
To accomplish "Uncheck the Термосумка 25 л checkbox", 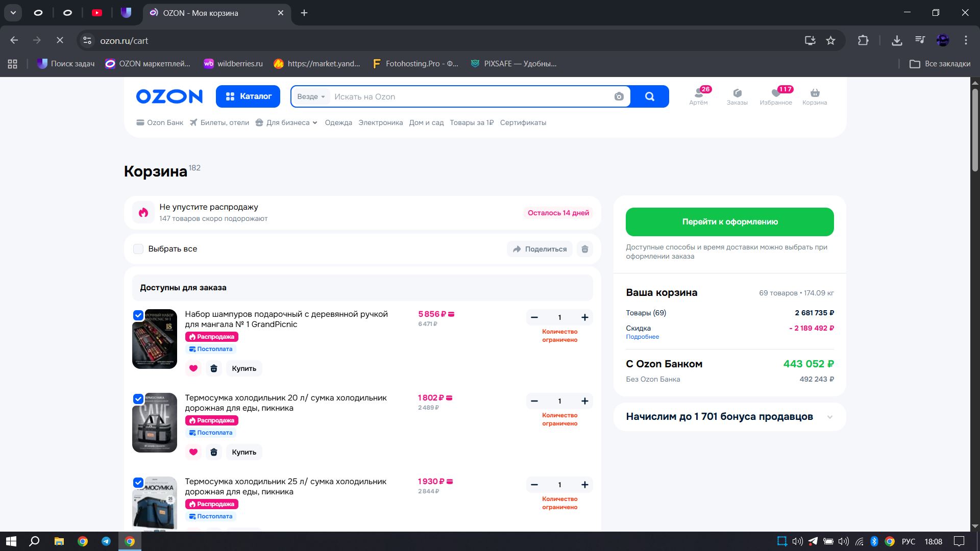I will [138, 483].
